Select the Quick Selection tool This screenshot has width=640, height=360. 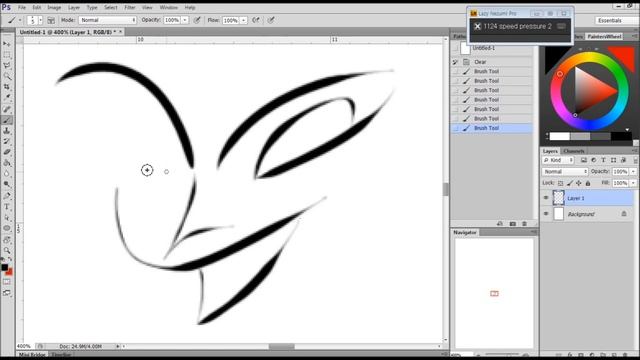[x=7, y=76]
